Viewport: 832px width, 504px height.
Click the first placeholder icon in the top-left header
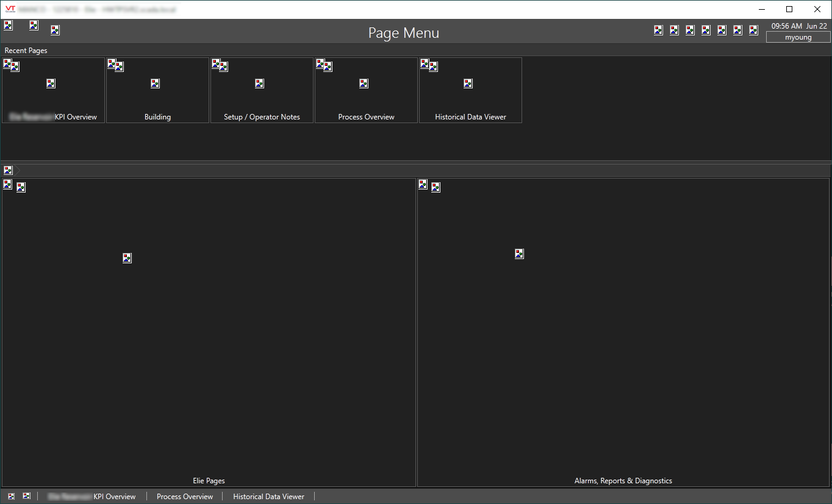tap(8, 25)
